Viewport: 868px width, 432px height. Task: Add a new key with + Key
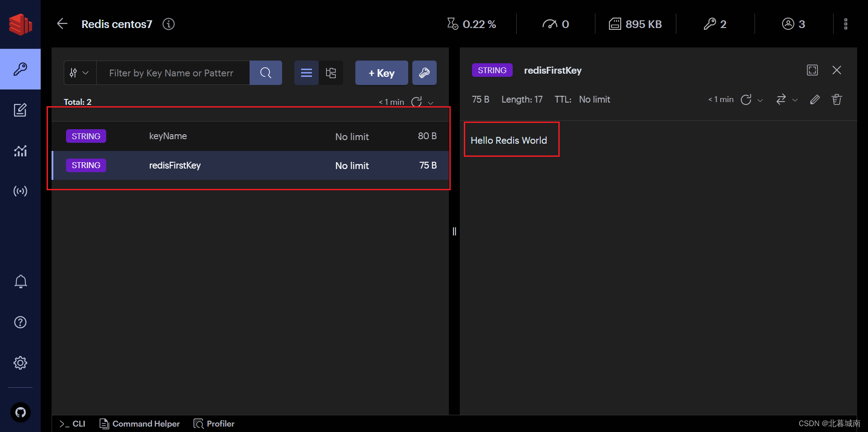click(x=382, y=73)
